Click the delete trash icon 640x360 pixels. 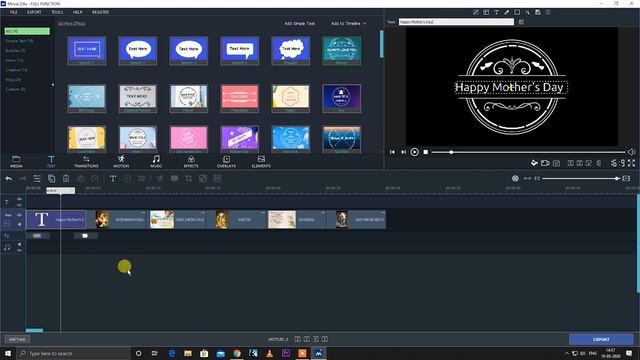tap(66, 178)
